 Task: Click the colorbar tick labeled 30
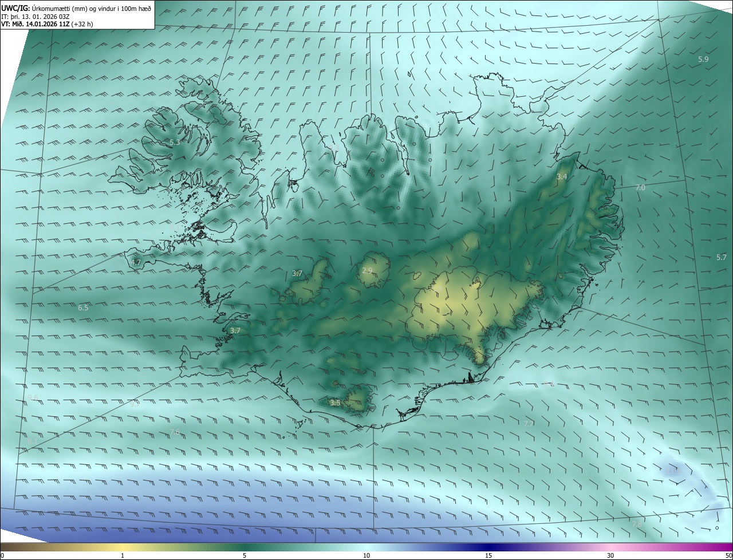click(610, 555)
